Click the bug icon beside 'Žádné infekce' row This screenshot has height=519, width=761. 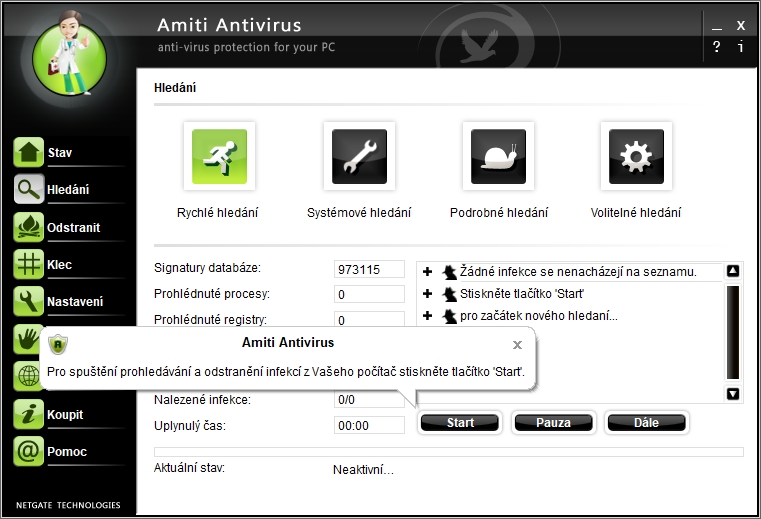point(449,272)
